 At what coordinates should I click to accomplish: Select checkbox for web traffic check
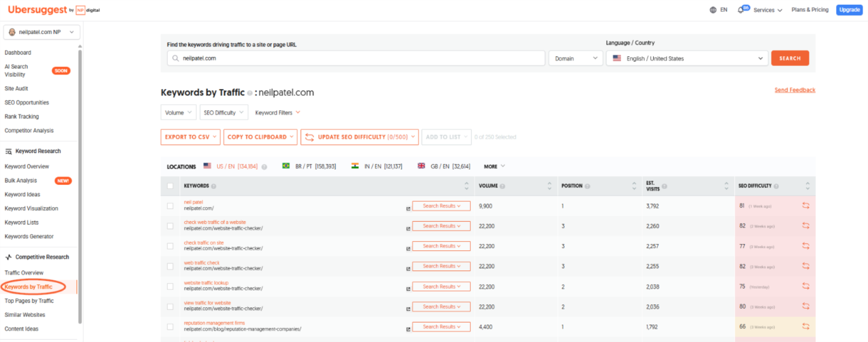pos(170,266)
